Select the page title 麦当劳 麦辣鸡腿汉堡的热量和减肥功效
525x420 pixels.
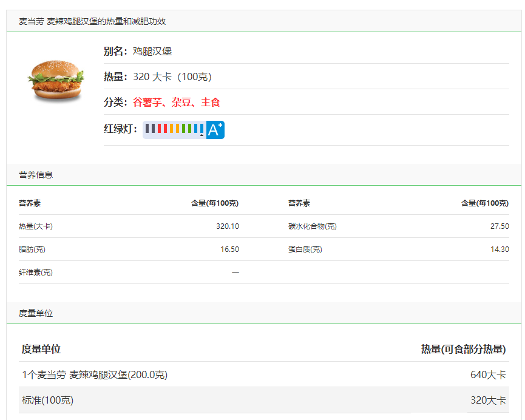92,21
